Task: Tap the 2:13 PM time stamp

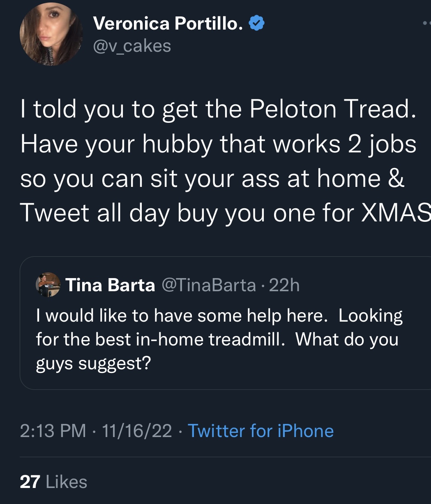Action: pyautogui.click(x=53, y=431)
